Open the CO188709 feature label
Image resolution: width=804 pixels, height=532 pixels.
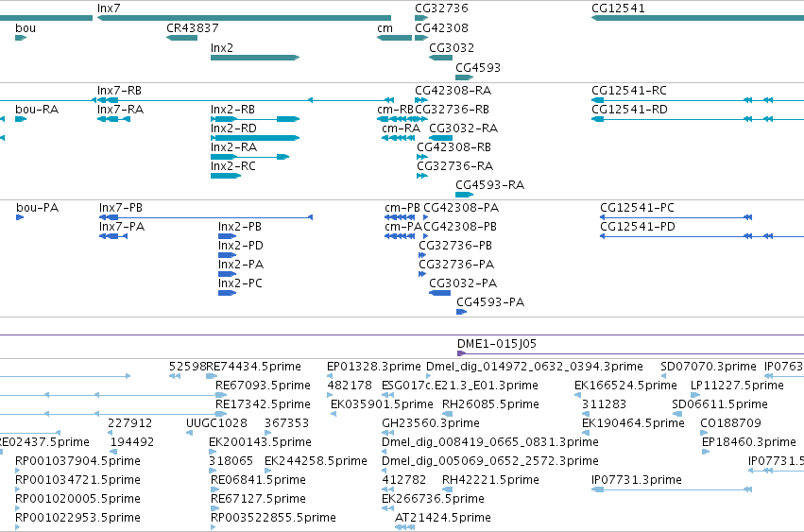730,423
